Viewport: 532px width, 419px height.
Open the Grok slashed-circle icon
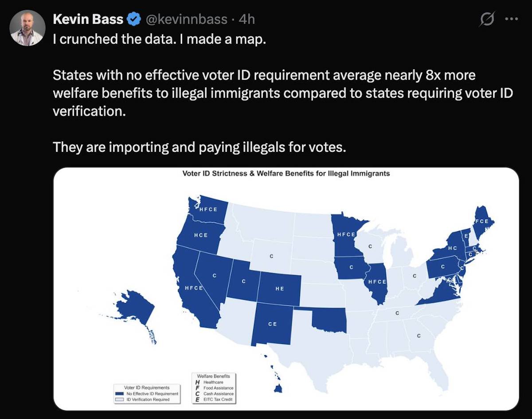pyautogui.click(x=487, y=19)
